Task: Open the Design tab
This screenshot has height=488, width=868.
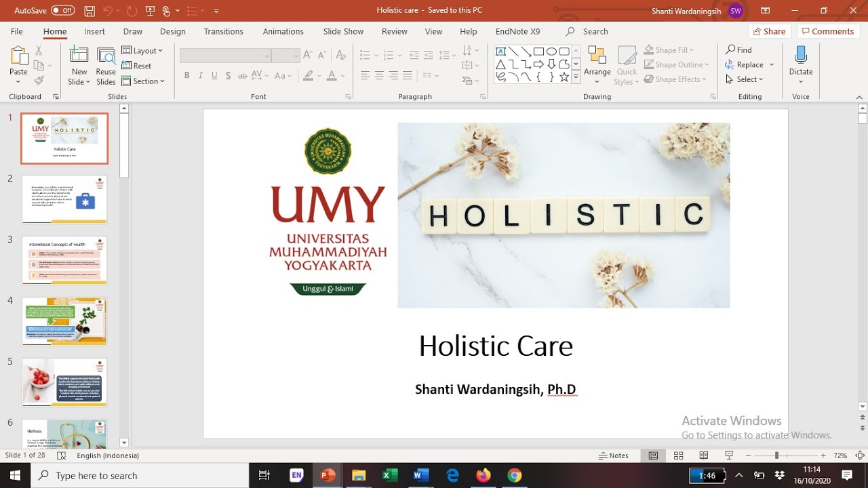Action: [172, 31]
